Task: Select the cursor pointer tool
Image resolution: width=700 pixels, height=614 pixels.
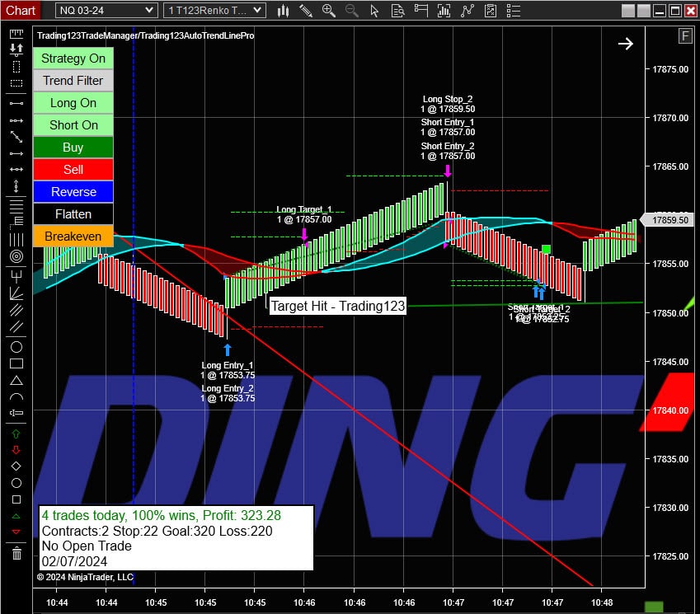Action: pyautogui.click(x=374, y=10)
